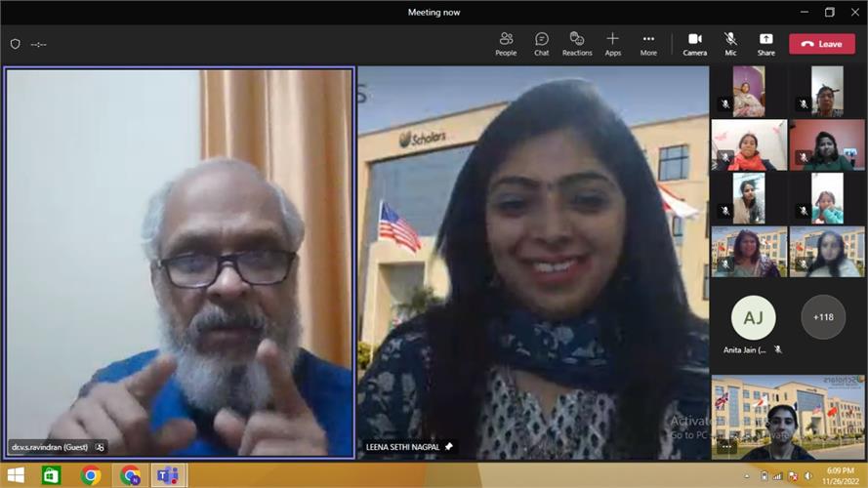The width and height of the screenshot is (868, 488).
Task: Click the shield security icon
Action: [x=15, y=44]
